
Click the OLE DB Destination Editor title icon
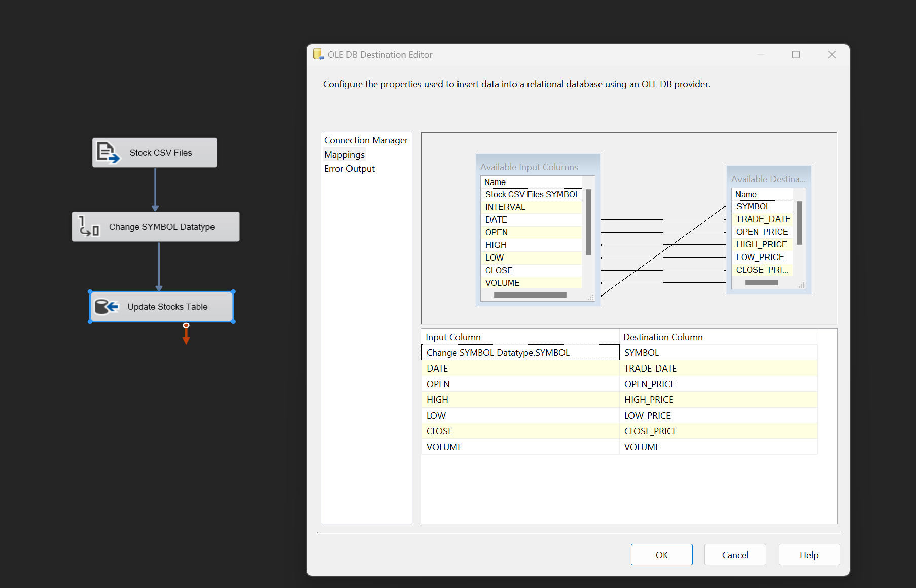pyautogui.click(x=318, y=54)
